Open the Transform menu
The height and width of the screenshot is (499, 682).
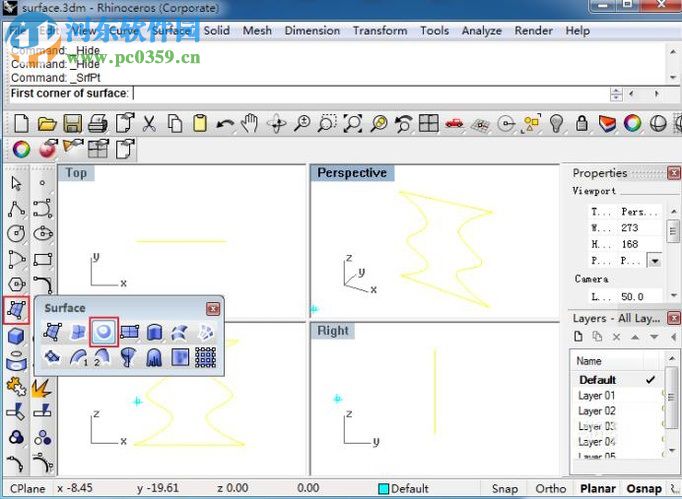tap(380, 30)
